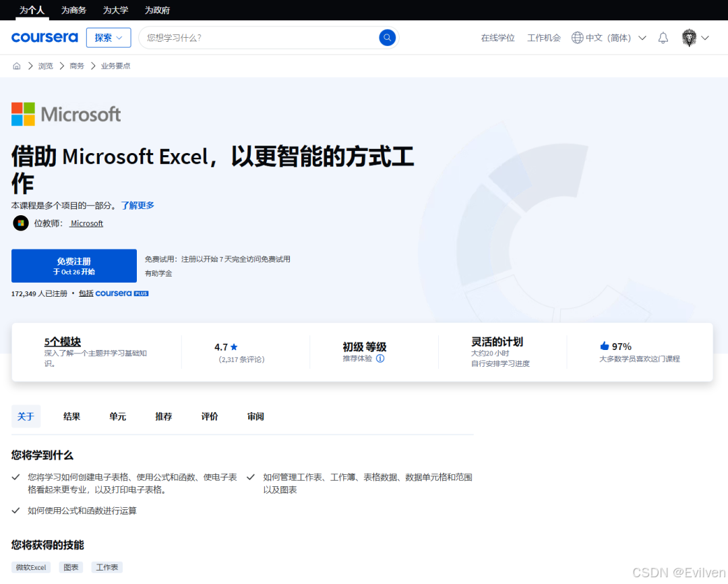Viewport: 728px width, 584px height.
Task: Click the 图表 skill tag
Action: coord(71,567)
